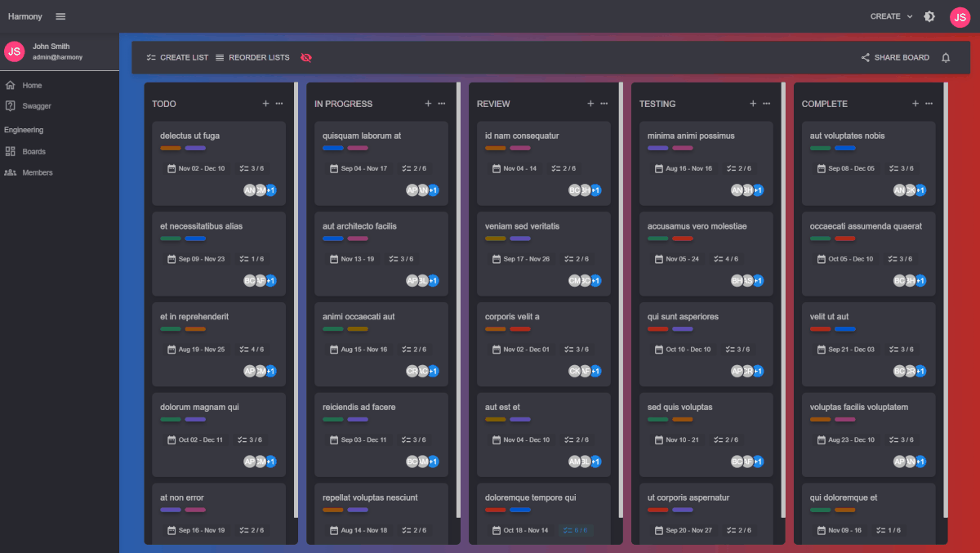The image size is (980, 553).
Task: Open the CREATE dropdown menu
Action: click(891, 16)
